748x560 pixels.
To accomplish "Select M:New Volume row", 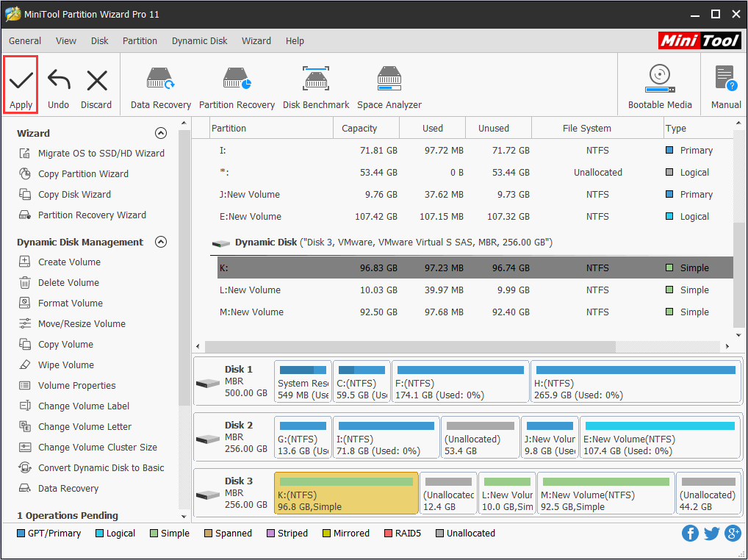I will (x=475, y=312).
